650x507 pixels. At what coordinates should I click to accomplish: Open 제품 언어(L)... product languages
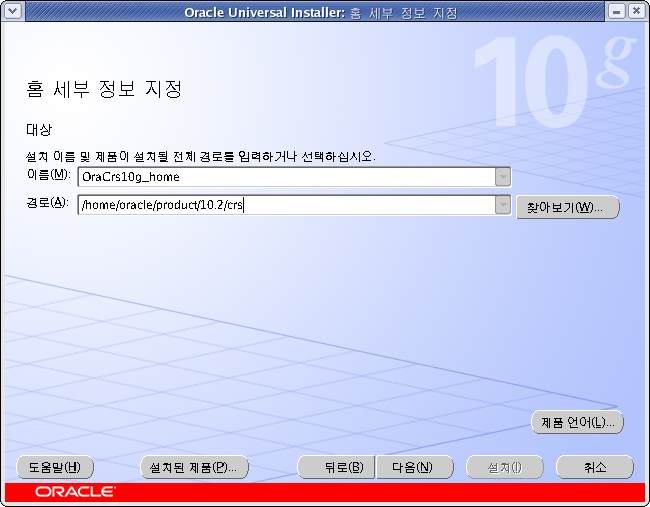[577, 422]
